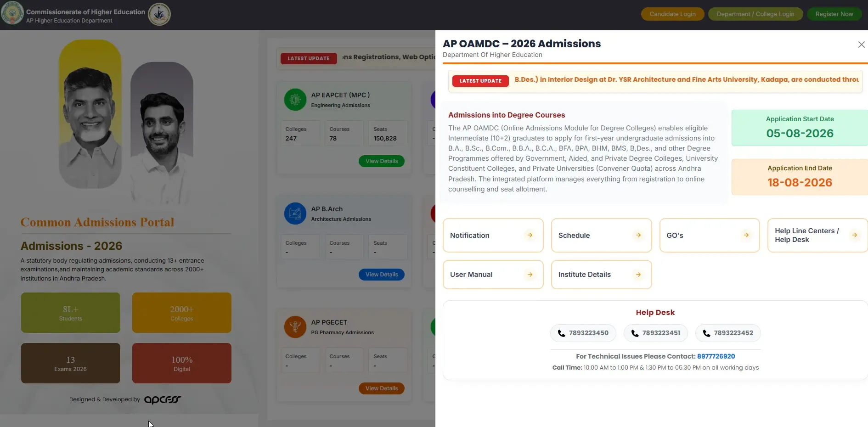This screenshot has height=427, width=868.
Task: Click the 13 Exams 2026 stat tile
Action: [71, 363]
